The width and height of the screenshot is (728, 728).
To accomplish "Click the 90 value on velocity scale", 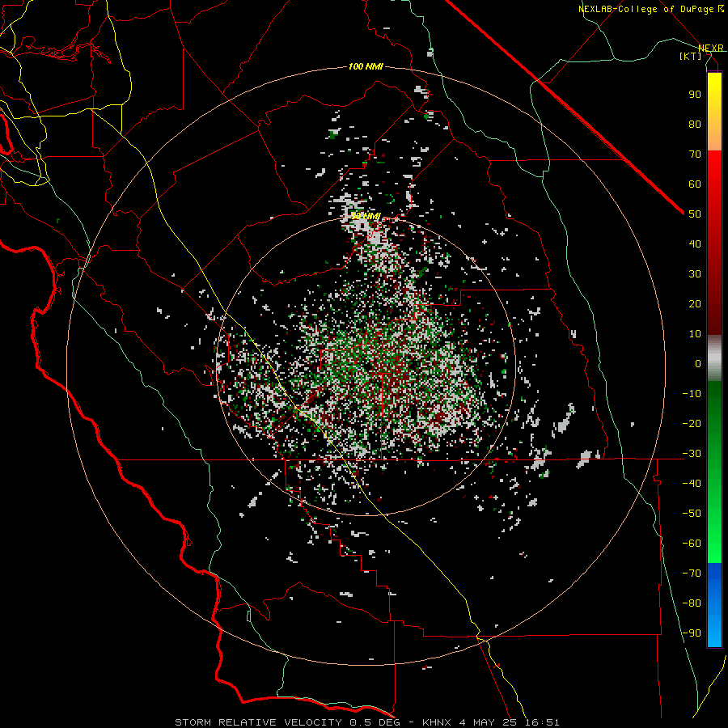I will (x=695, y=95).
